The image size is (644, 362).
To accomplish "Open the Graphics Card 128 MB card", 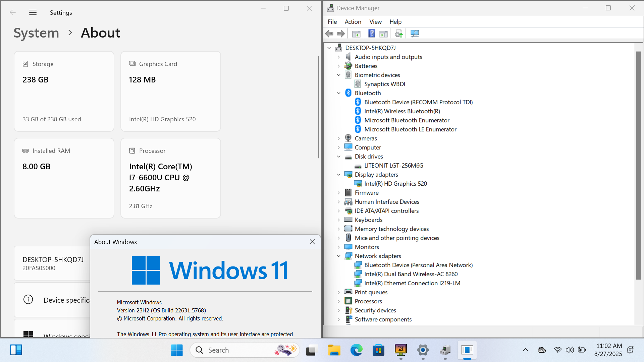I will click(171, 91).
